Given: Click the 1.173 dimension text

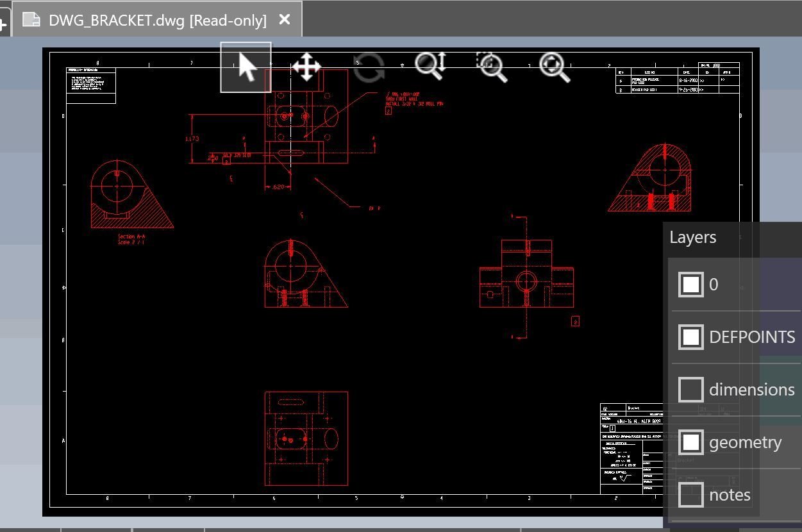Looking at the screenshot, I should [x=192, y=138].
